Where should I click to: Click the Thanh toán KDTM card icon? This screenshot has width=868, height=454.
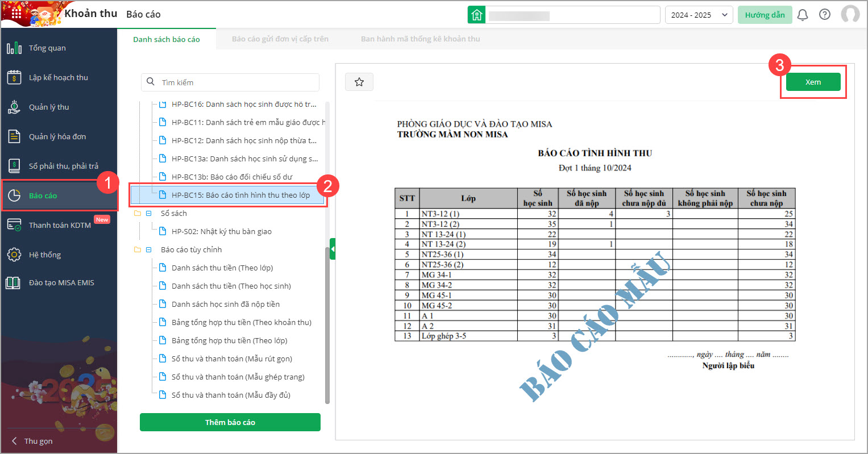click(x=14, y=225)
